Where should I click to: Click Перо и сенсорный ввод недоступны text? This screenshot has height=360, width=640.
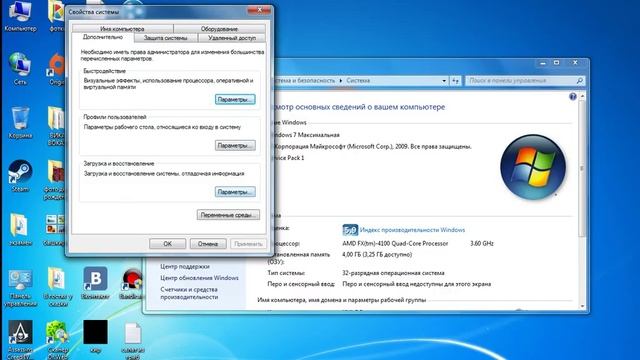pos(416,284)
